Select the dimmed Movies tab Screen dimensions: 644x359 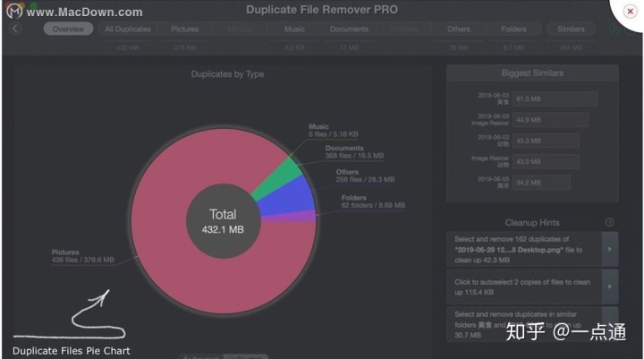point(240,30)
